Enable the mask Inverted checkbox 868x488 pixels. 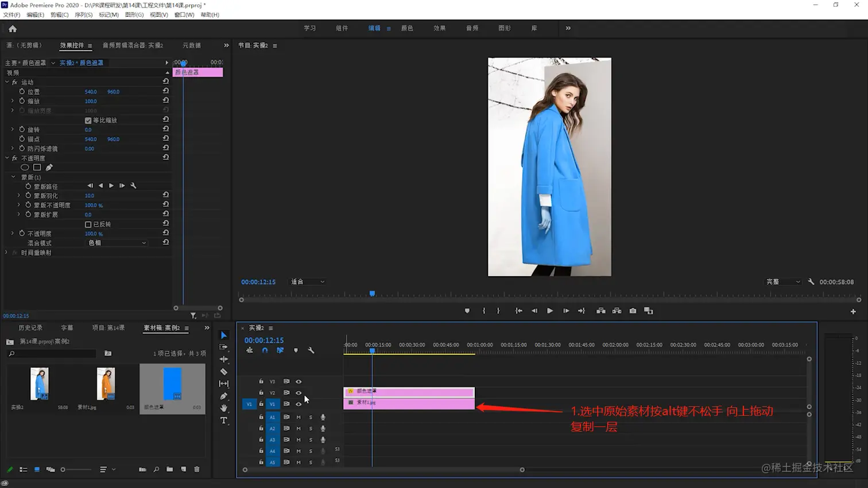click(88, 224)
